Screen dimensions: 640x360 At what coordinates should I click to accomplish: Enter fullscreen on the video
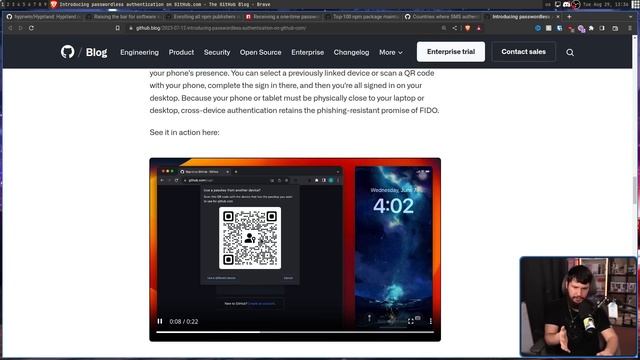coord(411,321)
